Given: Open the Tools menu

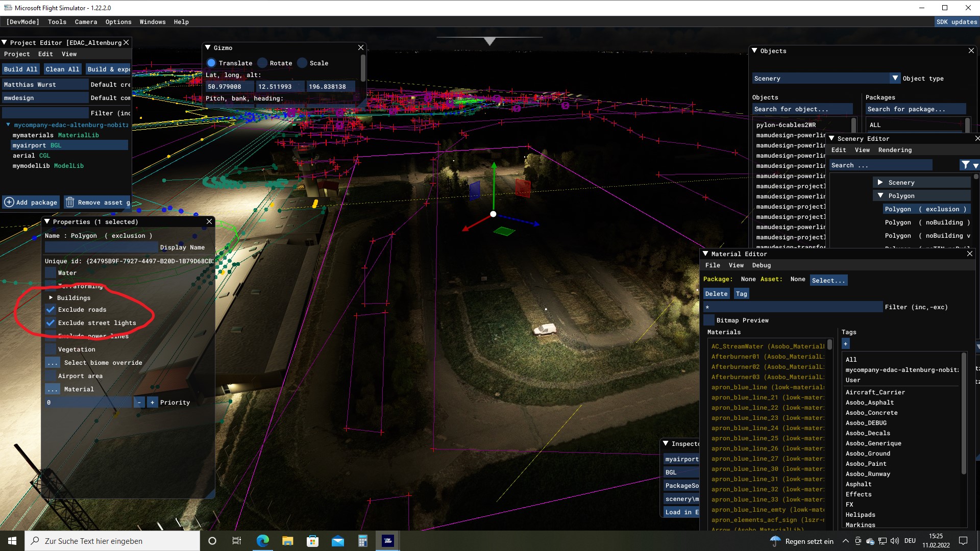Looking at the screenshot, I should click(57, 22).
